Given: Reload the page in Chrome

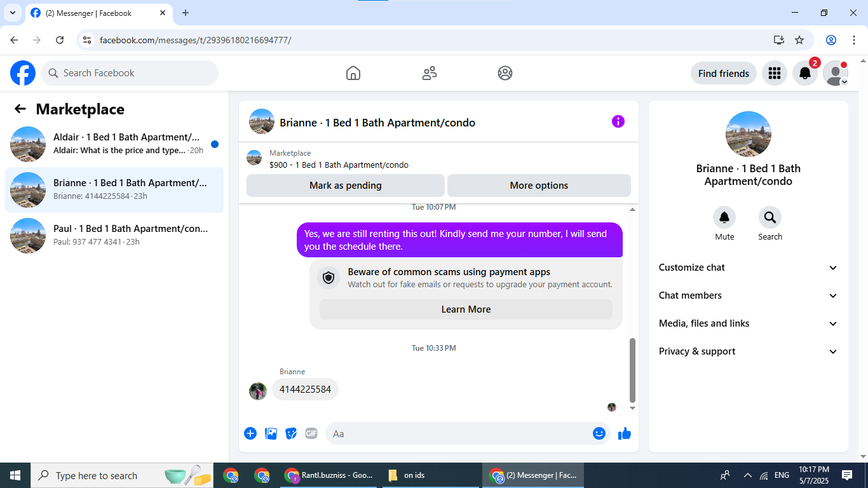Looking at the screenshot, I should tap(60, 40).
